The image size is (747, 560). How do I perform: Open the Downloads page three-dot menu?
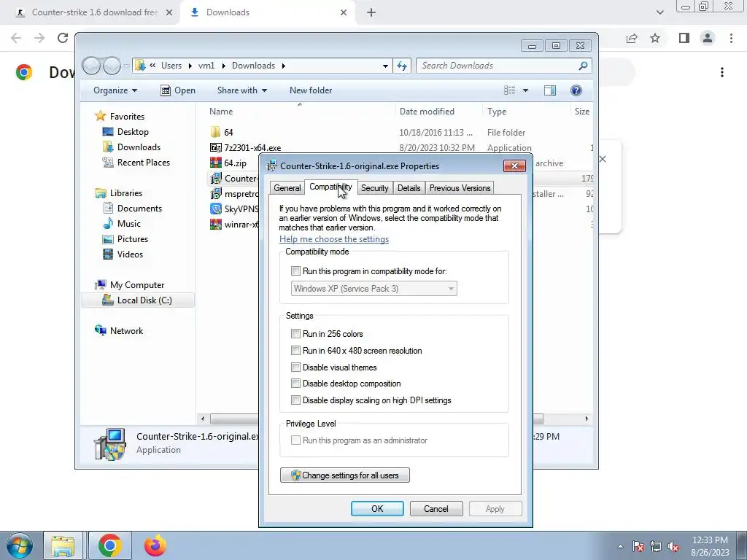(x=722, y=72)
